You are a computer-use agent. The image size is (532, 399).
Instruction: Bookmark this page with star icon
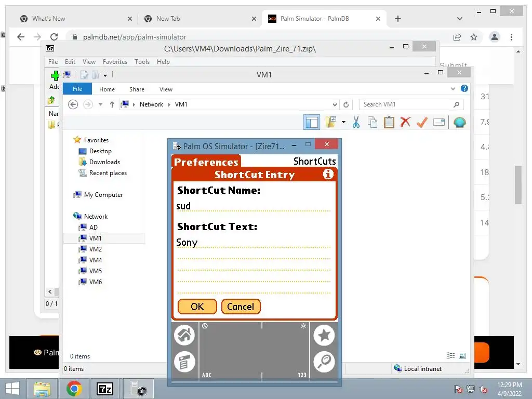(474, 37)
